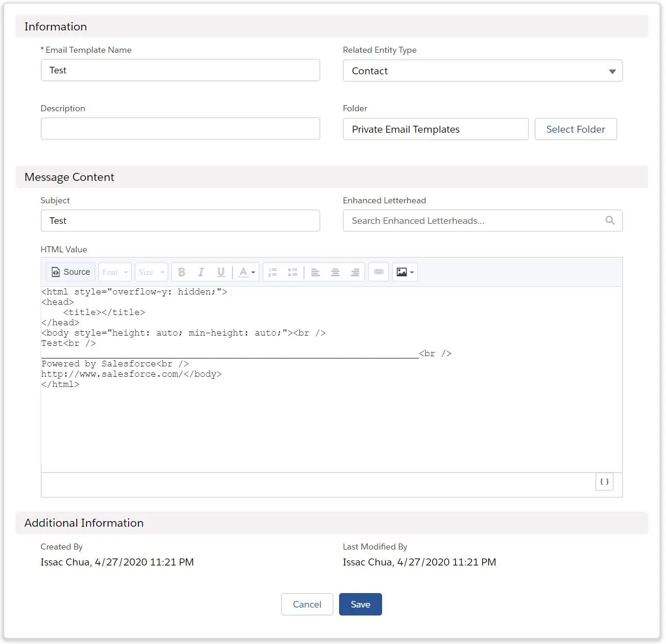Open the insert image dropdown
Screen dimensions: 666x644
pyautogui.click(x=405, y=272)
